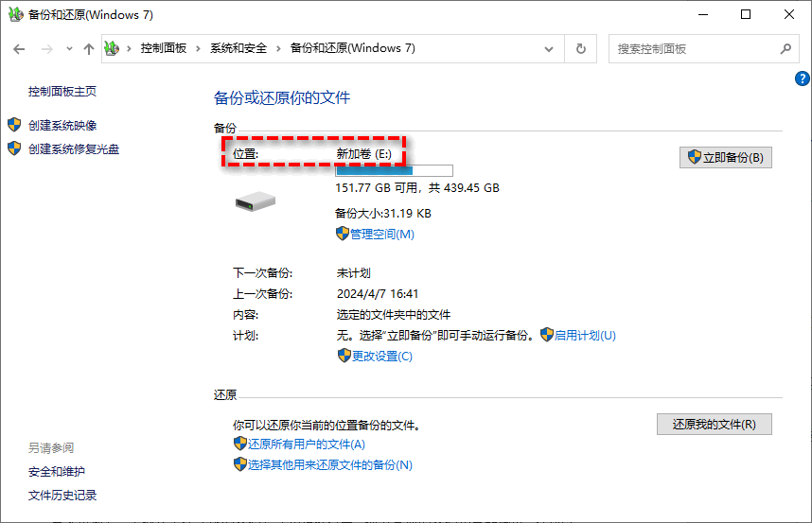The height and width of the screenshot is (523, 812).
Task: Close the 备份和还原 window
Action: point(789,14)
